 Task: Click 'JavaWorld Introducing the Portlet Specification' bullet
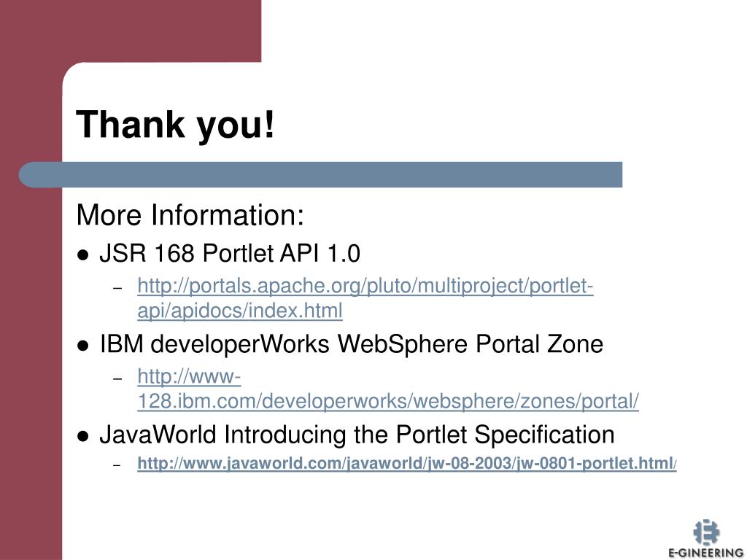[357, 435]
